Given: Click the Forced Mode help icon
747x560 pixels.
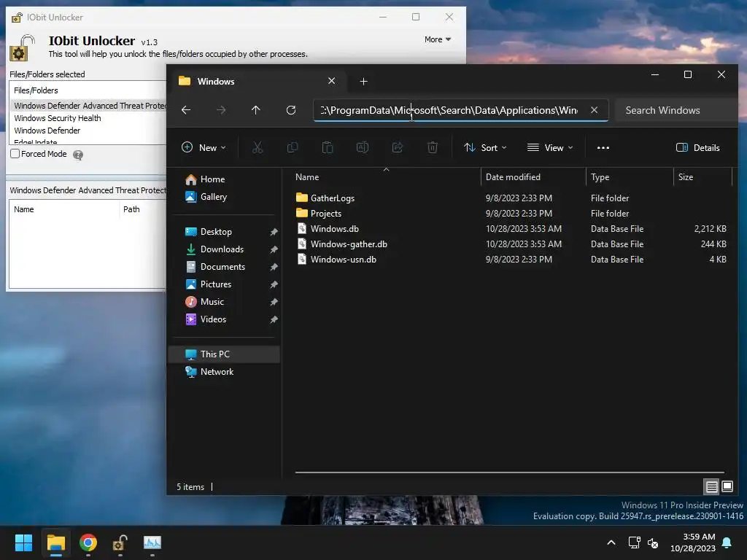Looking at the screenshot, I should (78, 155).
